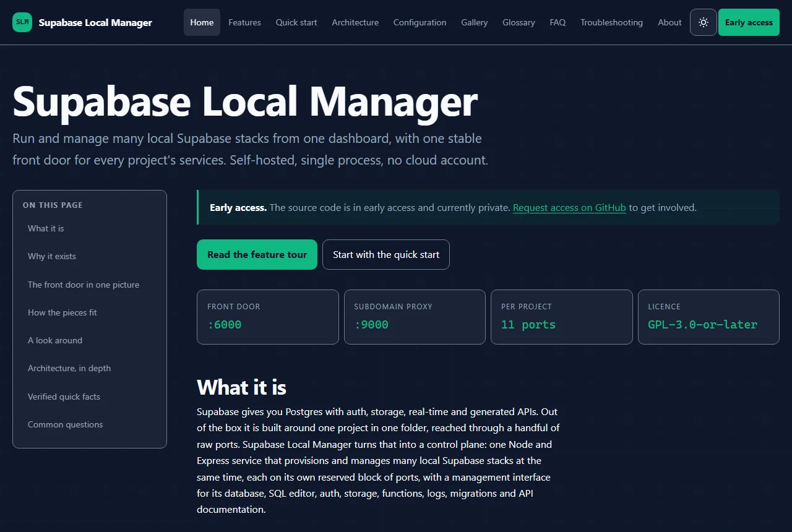Click the Early access button

tap(749, 22)
